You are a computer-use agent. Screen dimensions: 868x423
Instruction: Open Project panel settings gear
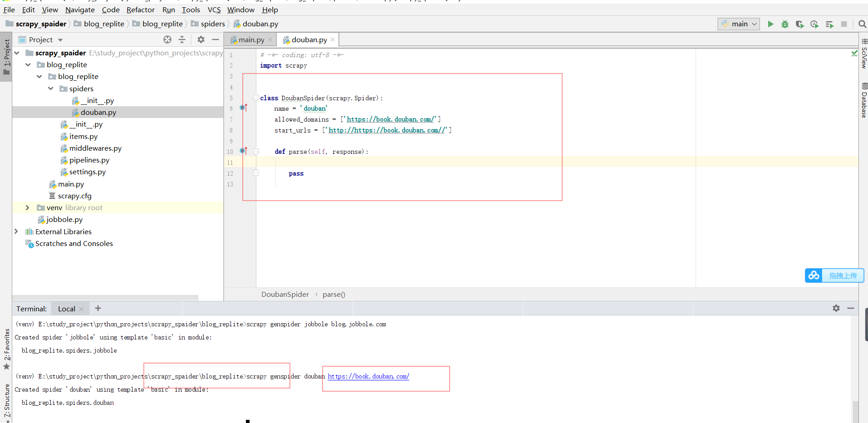201,39
